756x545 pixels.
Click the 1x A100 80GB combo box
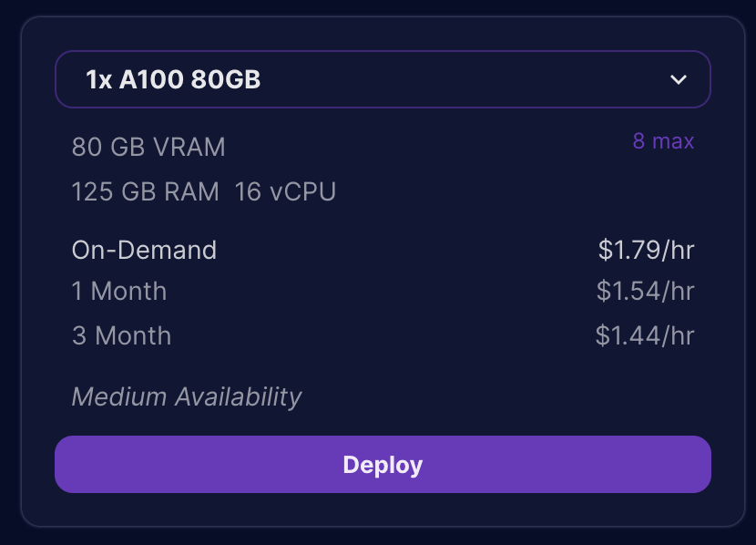383,79
